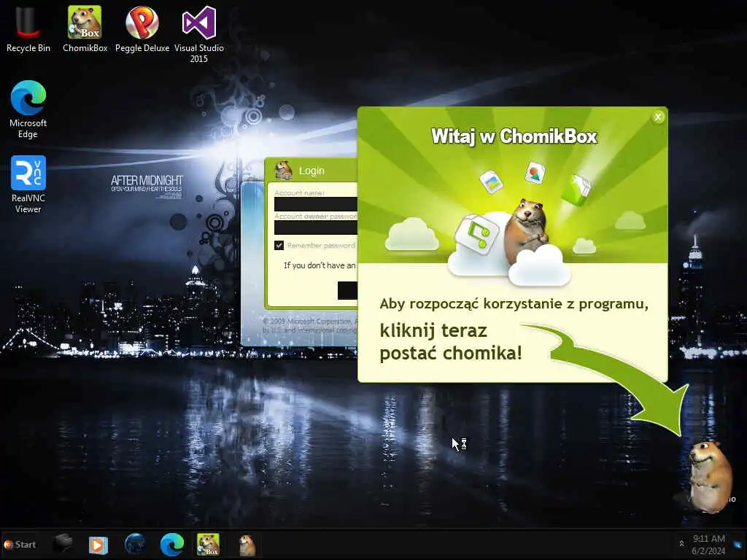Open the media player taskbar icon
Screen dimensions: 747x560
click(x=98, y=545)
